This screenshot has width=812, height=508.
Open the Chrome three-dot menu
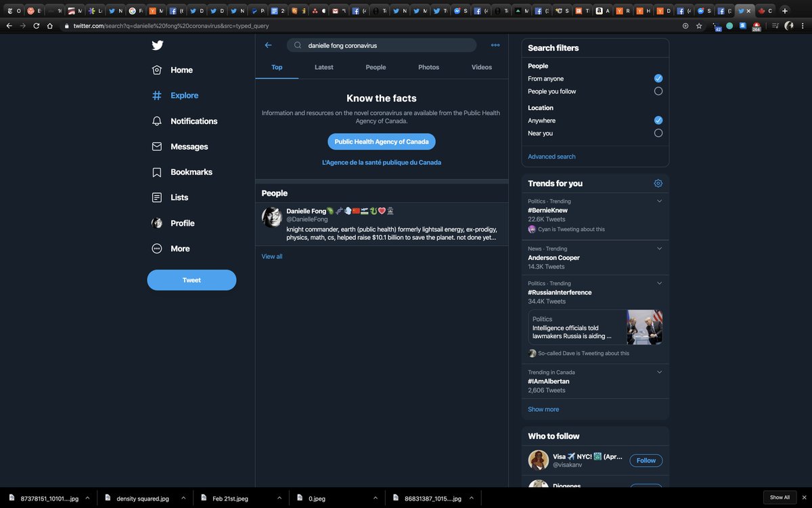point(803,26)
